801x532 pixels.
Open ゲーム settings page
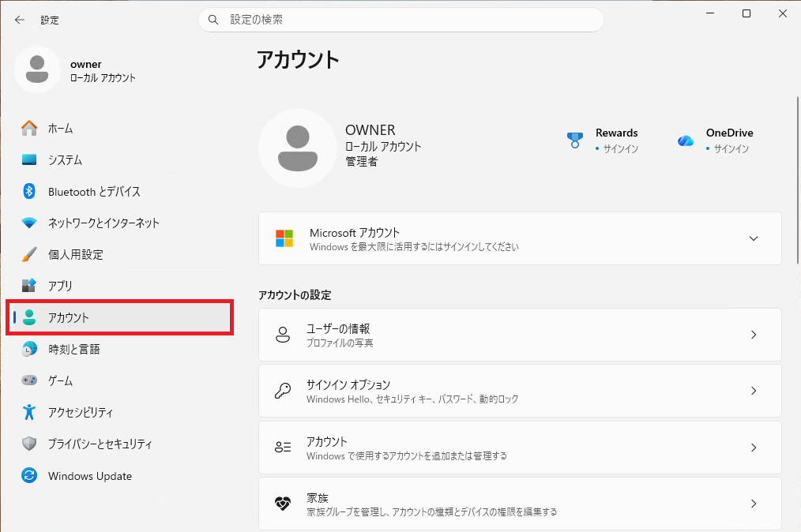[119, 380]
